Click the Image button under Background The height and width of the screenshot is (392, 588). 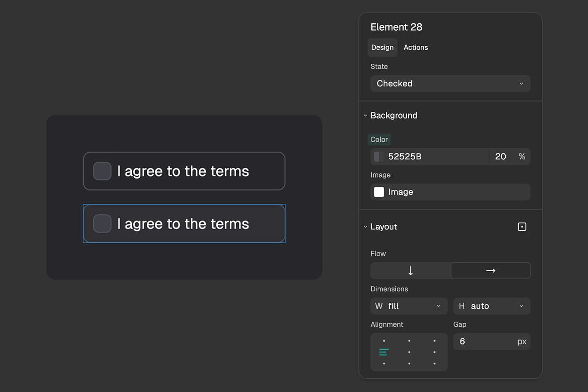point(450,192)
